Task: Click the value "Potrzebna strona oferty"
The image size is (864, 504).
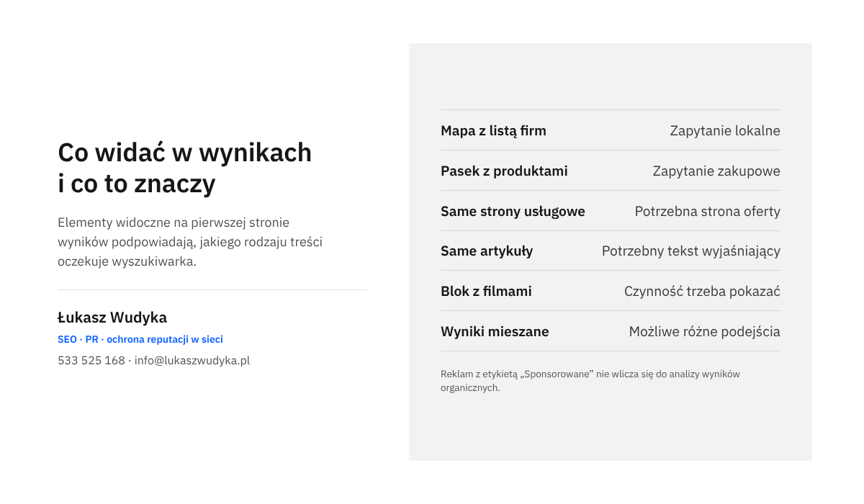Action: click(x=708, y=212)
